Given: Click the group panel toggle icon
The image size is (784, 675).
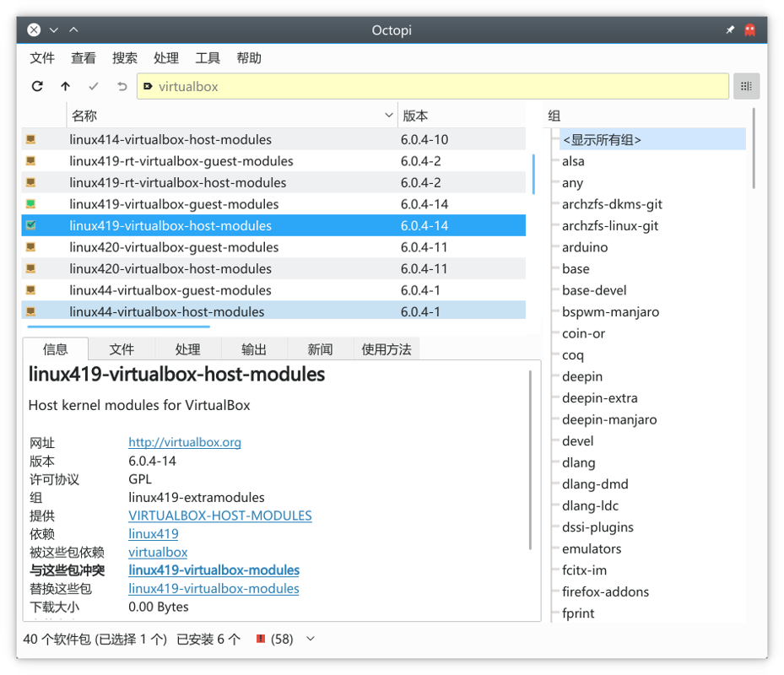Looking at the screenshot, I should (x=747, y=86).
